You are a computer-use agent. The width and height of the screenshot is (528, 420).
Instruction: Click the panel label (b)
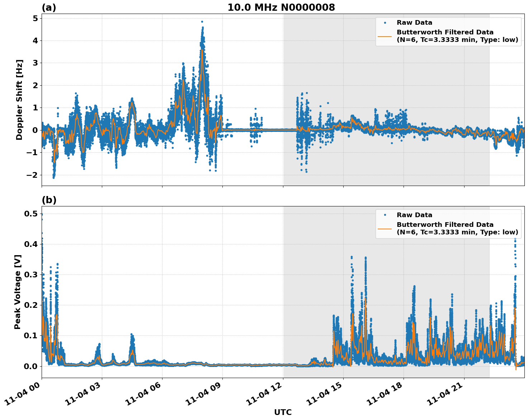tap(49, 199)
